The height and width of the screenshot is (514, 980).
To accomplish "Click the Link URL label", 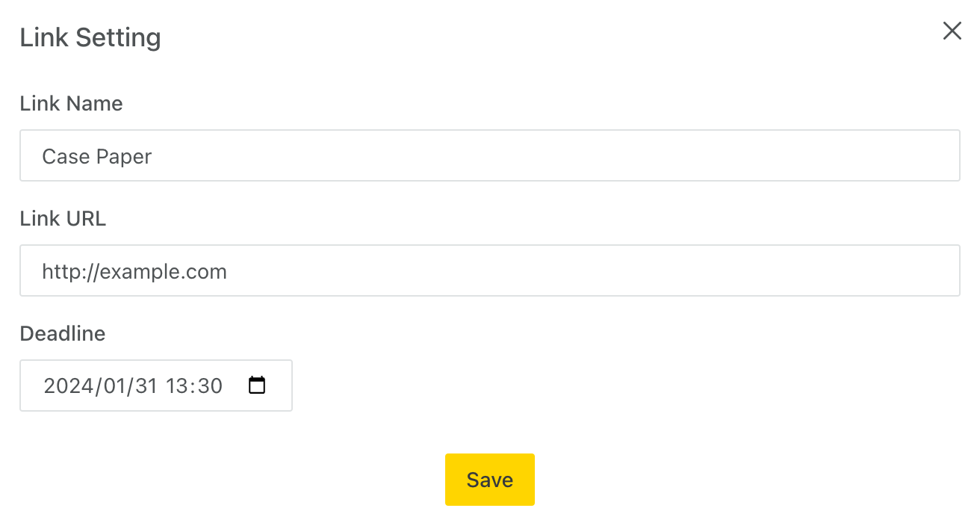I will [63, 218].
